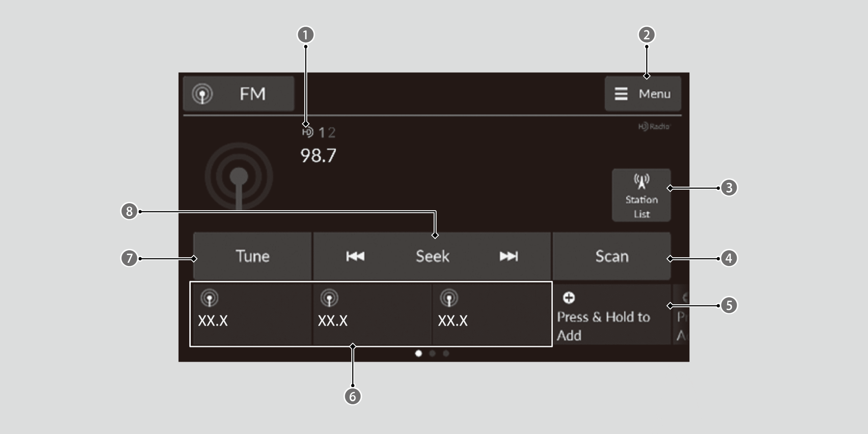Go to third preset page dot
This screenshot has width=868, height=434.
(446, 354)
